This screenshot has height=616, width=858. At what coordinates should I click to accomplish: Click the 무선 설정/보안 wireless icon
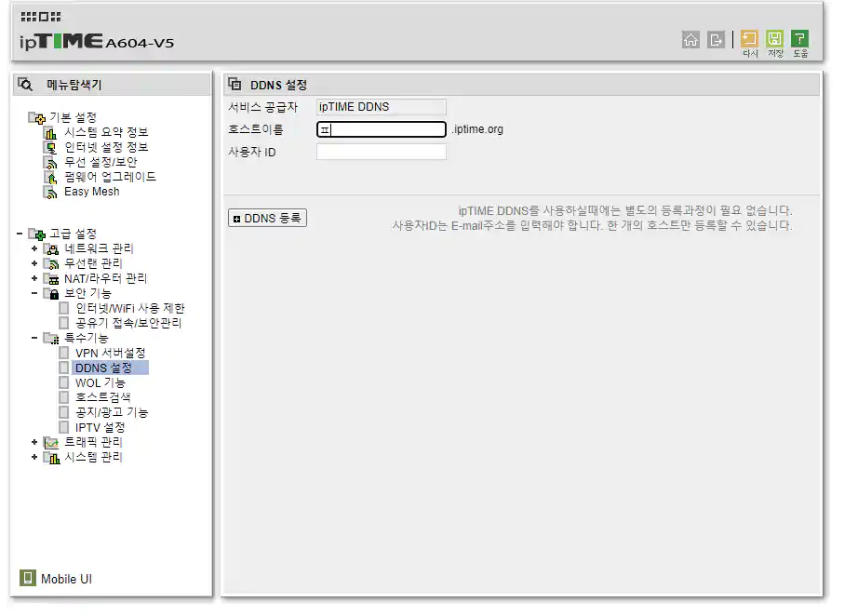50,163
